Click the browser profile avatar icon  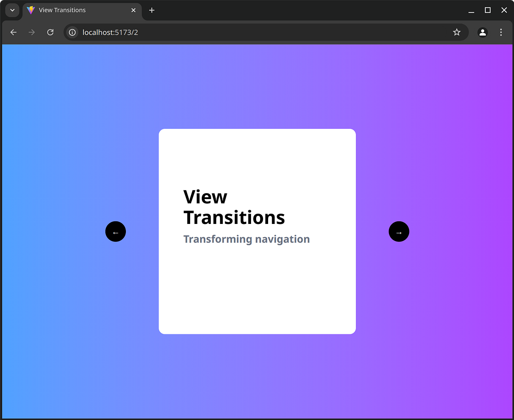click(x=482, y=32)
